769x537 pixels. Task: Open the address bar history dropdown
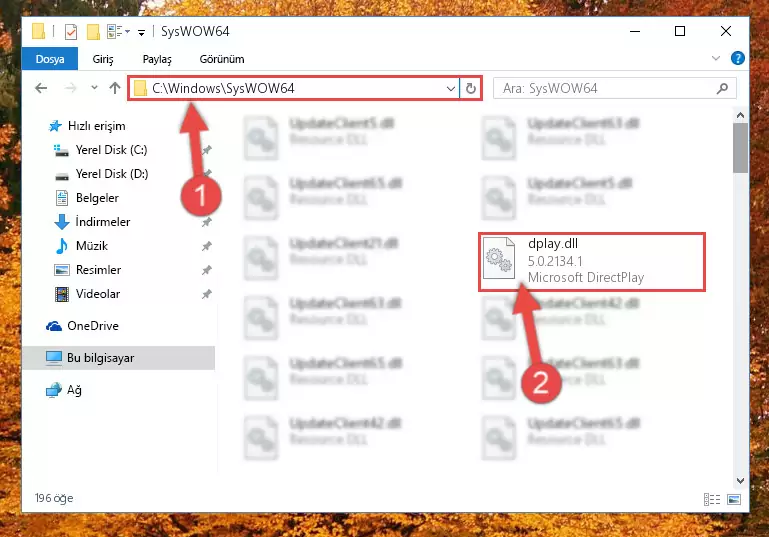point(451,89)
